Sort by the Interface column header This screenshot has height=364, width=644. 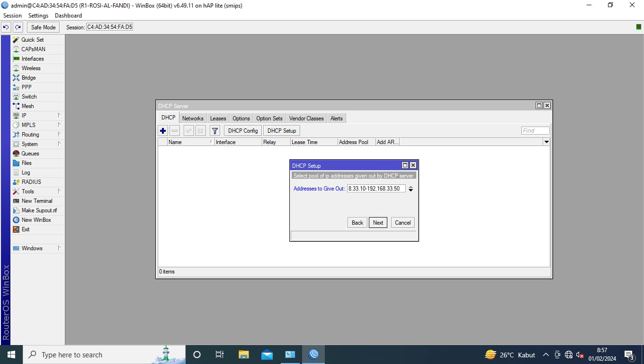click(x=238, y=142)
